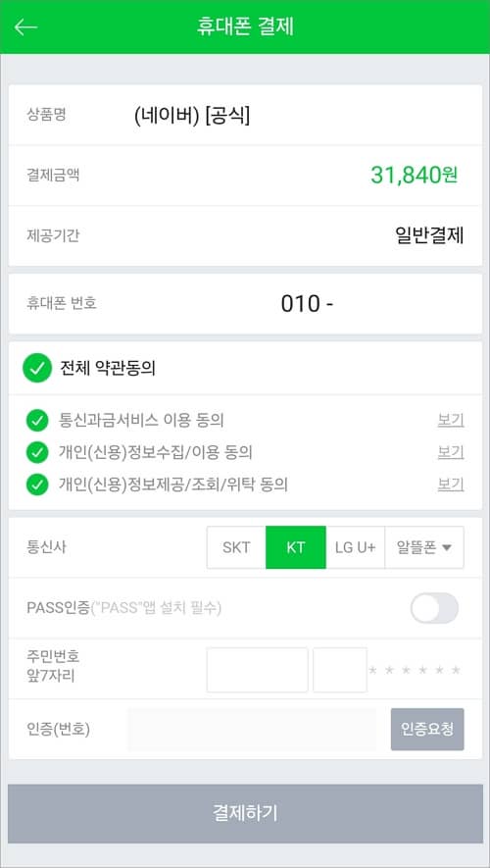View 개인(신용)정보제공/조회/위탁 terms
The image size is (490, 868).
pos(451,485)
